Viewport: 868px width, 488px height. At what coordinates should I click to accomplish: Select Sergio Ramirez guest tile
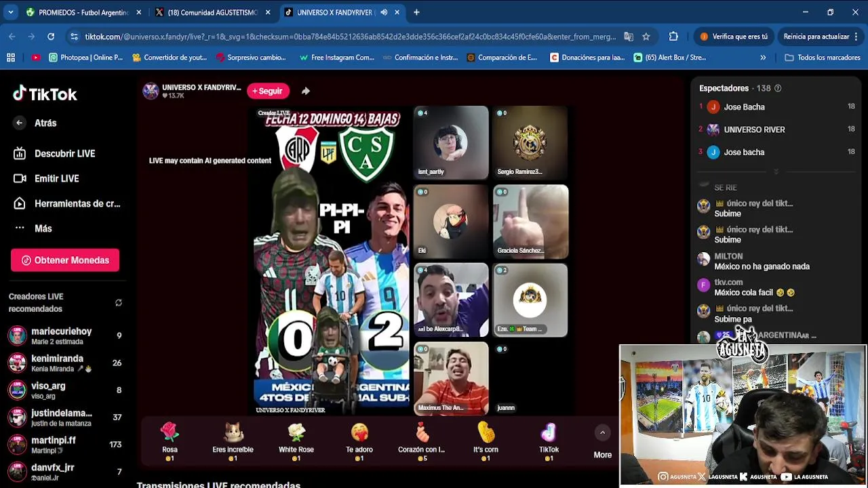click(530, 143)
